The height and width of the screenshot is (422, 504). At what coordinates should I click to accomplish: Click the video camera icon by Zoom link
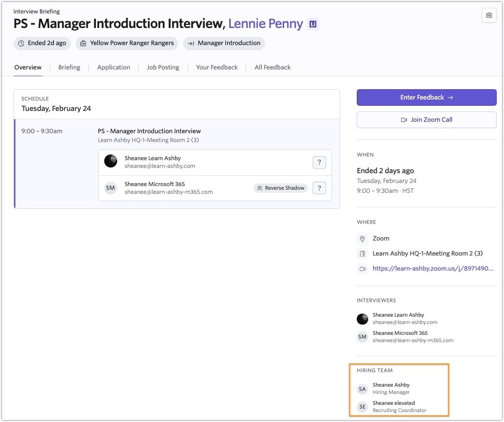(362, 269)
